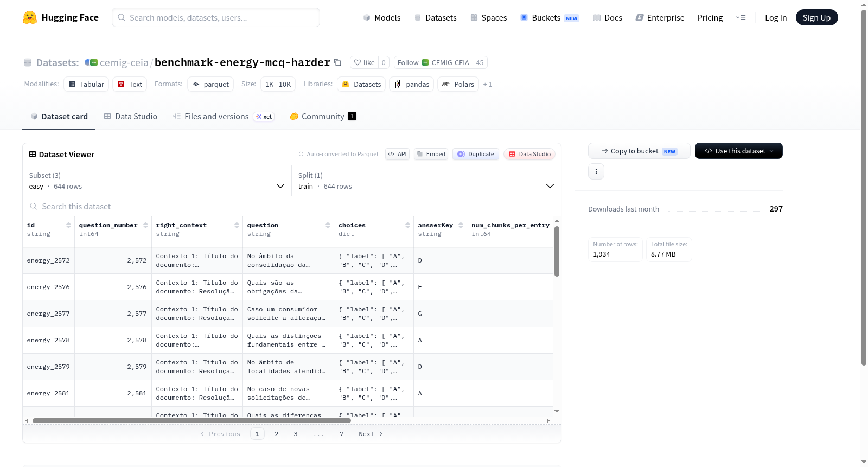868x467 pixels.
Task: Sort by the right_context column
Action: click(x=237, y=225)
